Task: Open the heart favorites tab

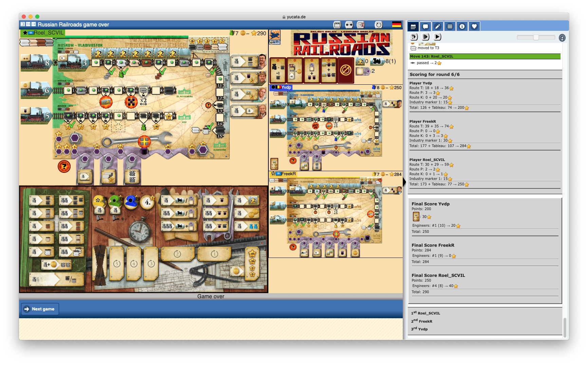Action: click(x=474, y=26)
